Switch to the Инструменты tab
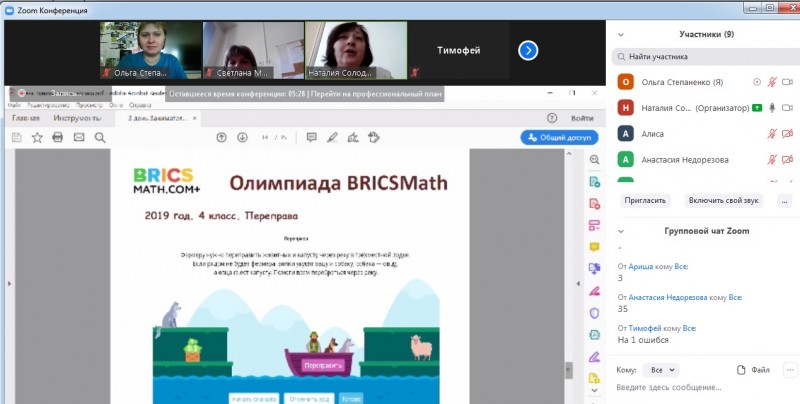The image size is (800, 404). [79, 118]
